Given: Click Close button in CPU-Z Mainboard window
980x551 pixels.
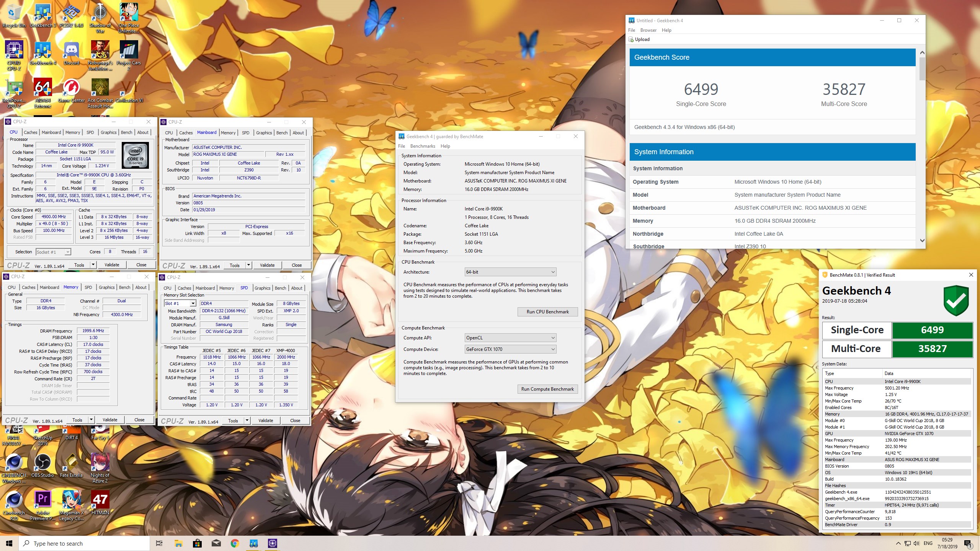Looking at the screenshot, I should pos(297,265).
